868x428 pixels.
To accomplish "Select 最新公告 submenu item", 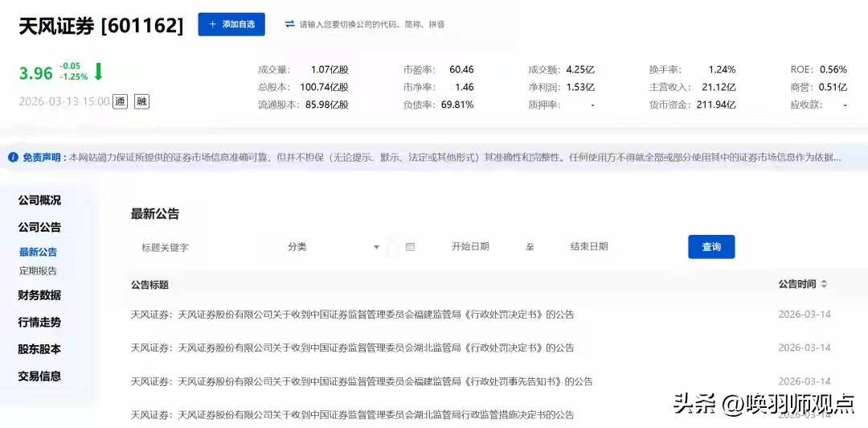I will [39, 253].
